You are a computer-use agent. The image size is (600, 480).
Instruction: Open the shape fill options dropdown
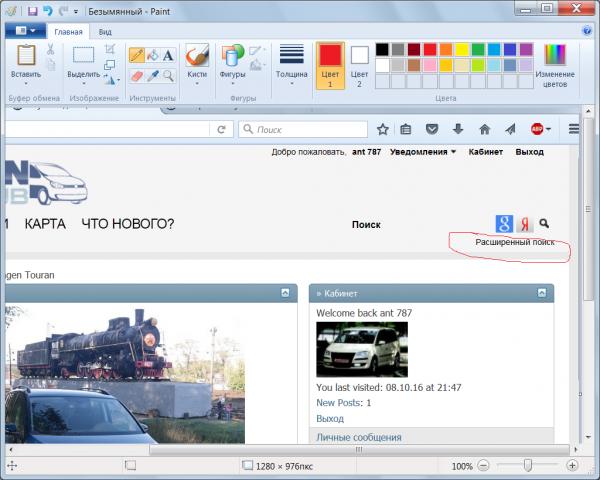(258, 65)
